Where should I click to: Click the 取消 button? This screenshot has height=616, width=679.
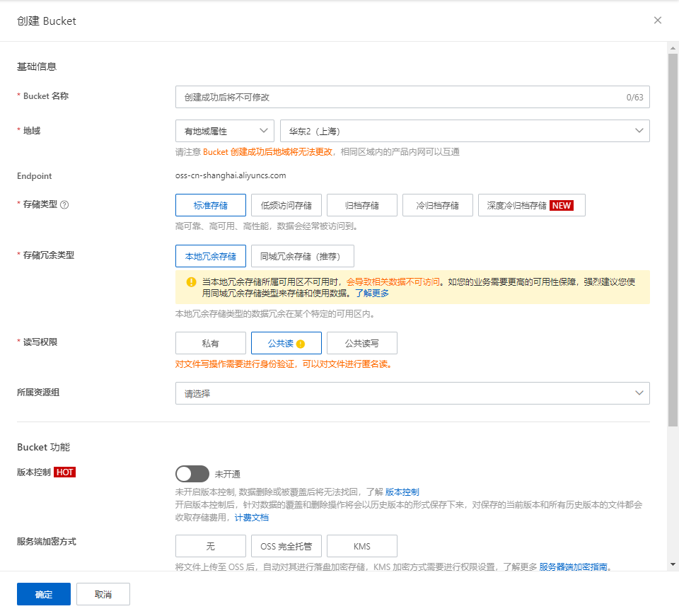103,594
